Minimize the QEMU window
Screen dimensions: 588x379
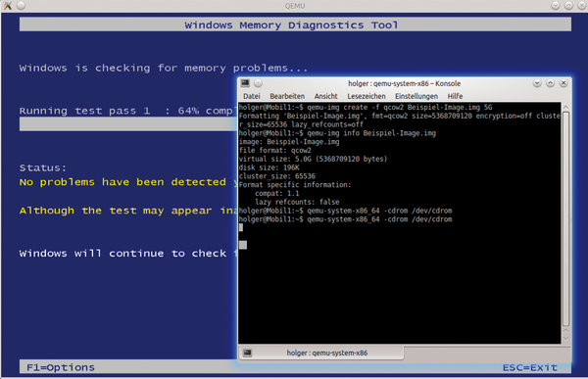[556, 5]
